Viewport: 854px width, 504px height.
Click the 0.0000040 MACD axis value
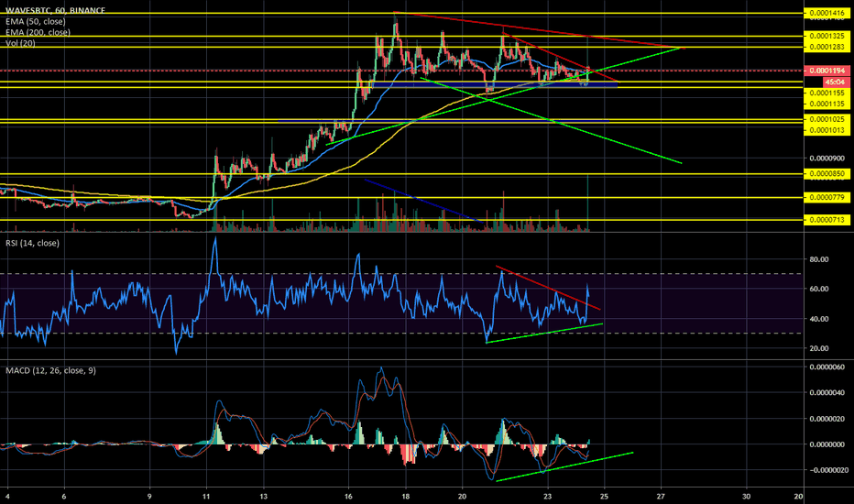click(827, 393)
